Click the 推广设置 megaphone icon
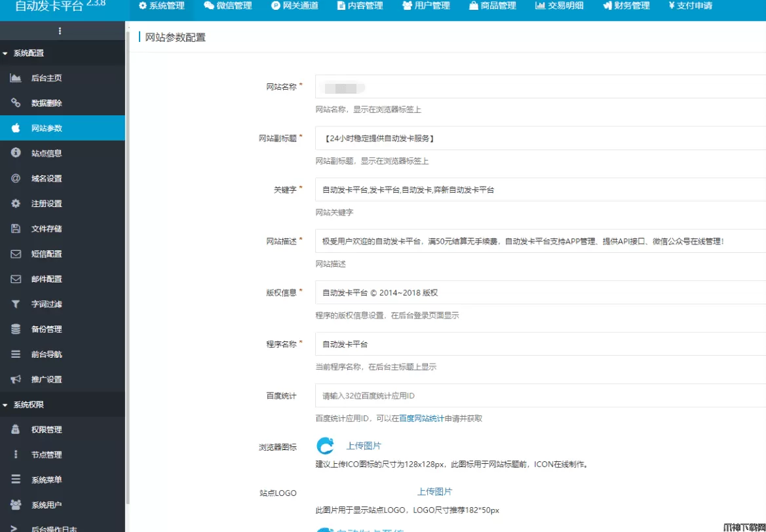The image size is (766, 532). point(16,379)
